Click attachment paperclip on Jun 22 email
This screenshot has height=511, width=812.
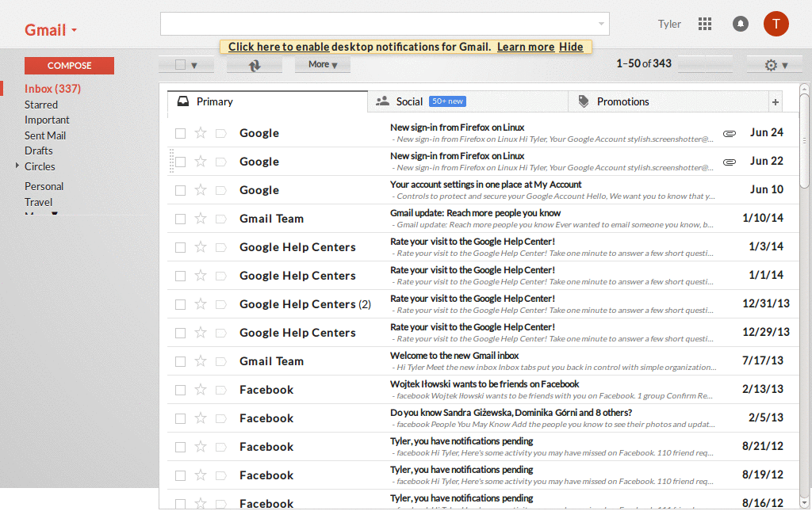[x=730, y=162]
